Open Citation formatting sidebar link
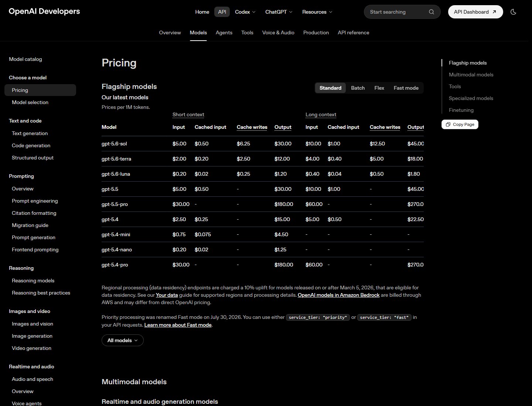Image resolution: width=532 pixels, height=406 pixels. [x=34, y=213]
